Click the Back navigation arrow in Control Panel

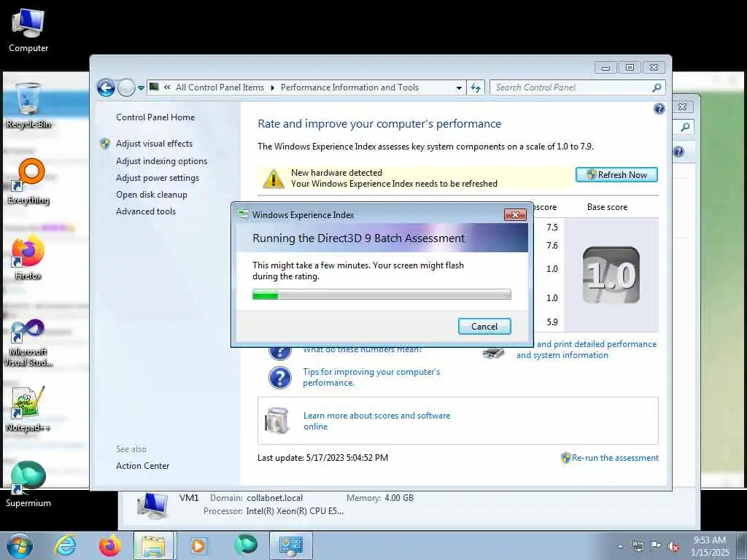pyautogui.click(x=106, y=87)
